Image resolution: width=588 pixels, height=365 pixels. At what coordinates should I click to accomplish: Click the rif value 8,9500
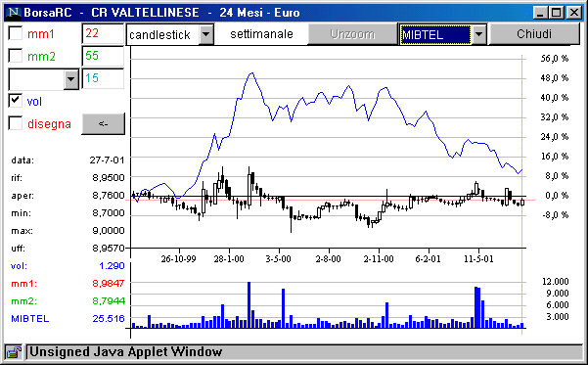click(x=109, y=177)
